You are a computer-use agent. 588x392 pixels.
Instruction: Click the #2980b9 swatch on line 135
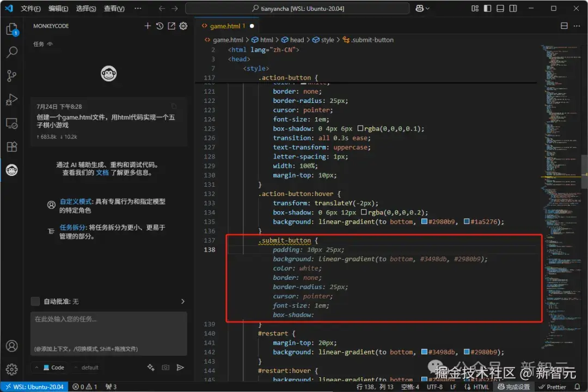point(424,222)
